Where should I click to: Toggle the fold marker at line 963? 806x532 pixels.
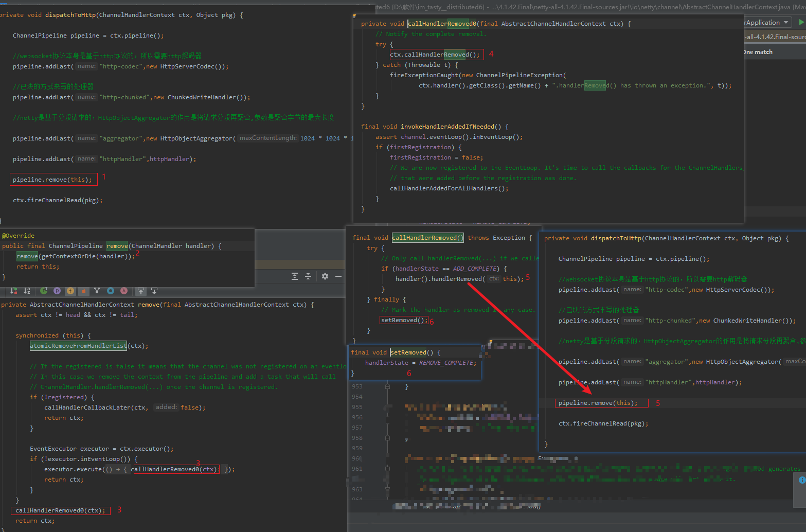(387, 489)
